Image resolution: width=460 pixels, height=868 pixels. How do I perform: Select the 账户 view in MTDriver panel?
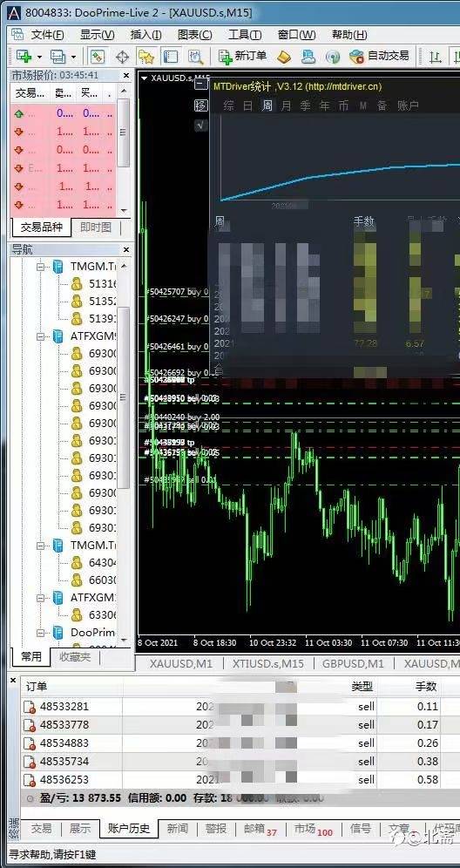[408, 105]
